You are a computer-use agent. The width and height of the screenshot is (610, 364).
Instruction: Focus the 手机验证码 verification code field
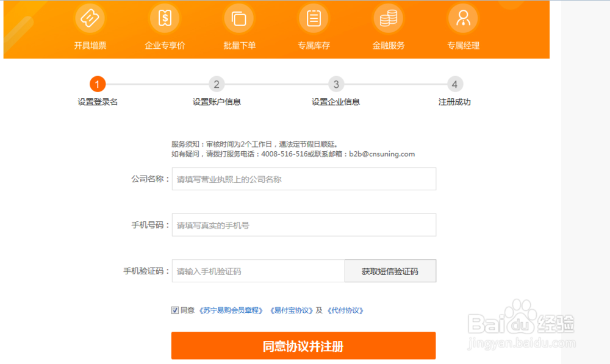(258, 271)
